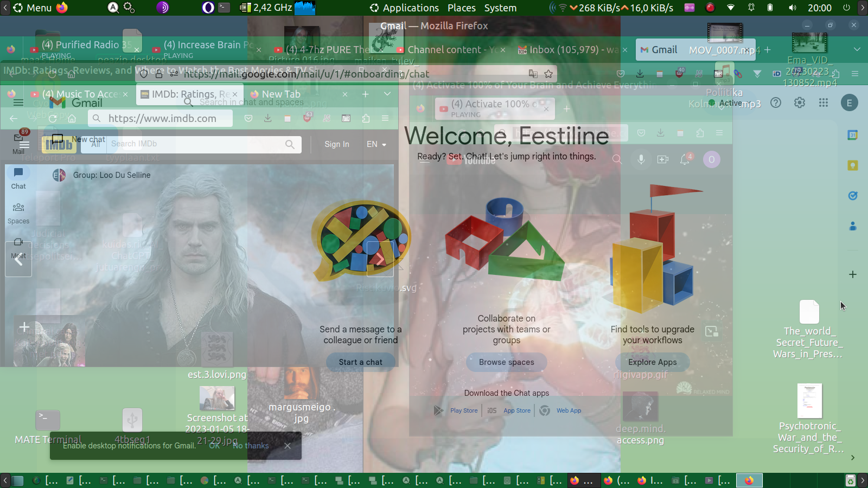The height and width of the screenshot is (488, 868).
Task: Launch Firefox from the top panel
Action: [62, 8]
